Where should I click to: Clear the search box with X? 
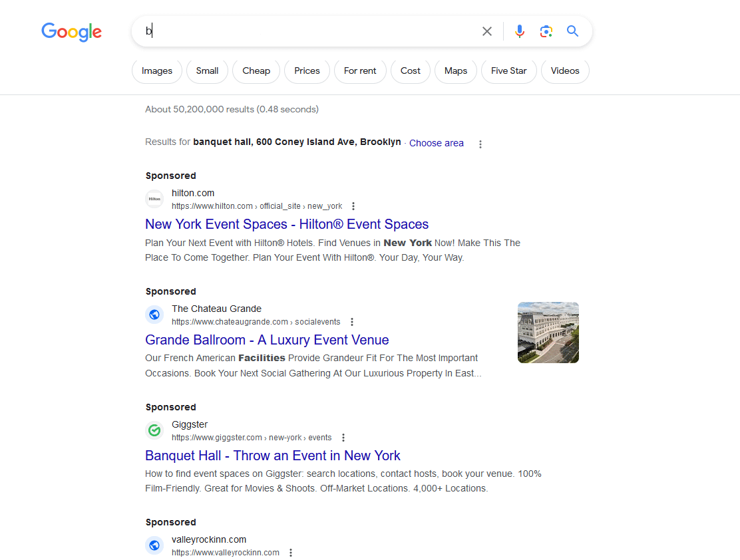(x=487, y=31)
